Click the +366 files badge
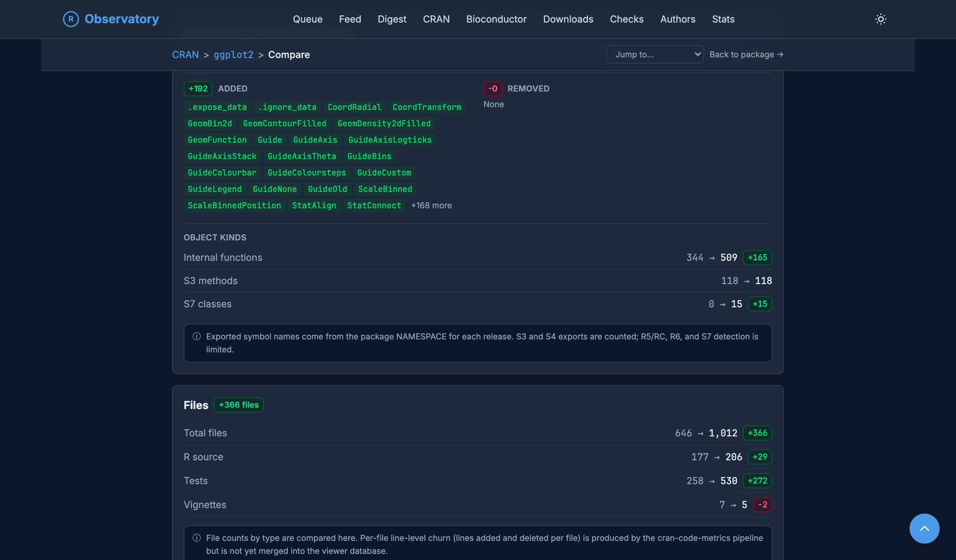 coord(239,405)
